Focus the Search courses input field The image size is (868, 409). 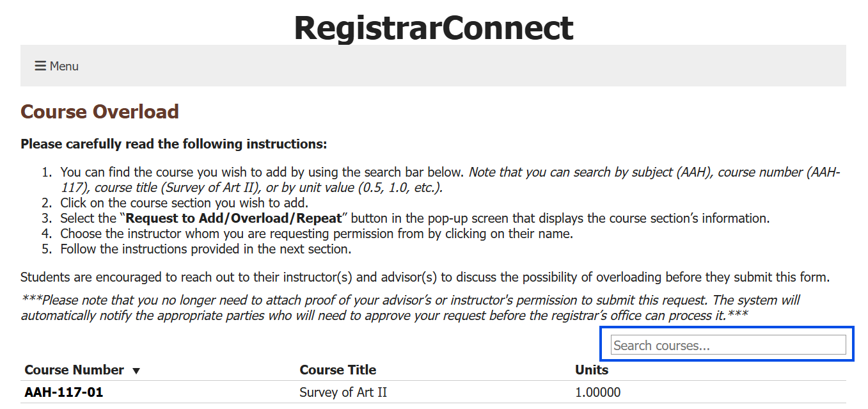(728, 346)
